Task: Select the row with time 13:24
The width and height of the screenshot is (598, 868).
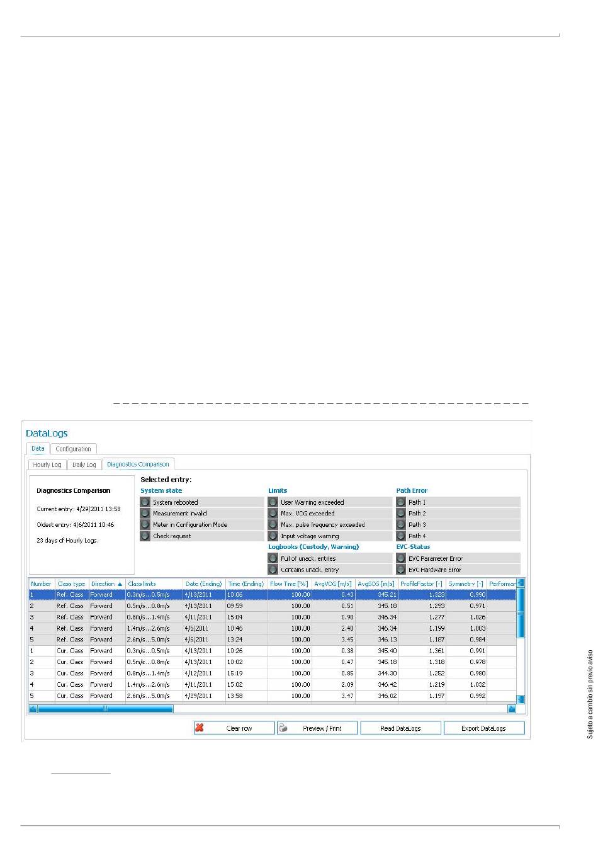Action: (273, 640)
